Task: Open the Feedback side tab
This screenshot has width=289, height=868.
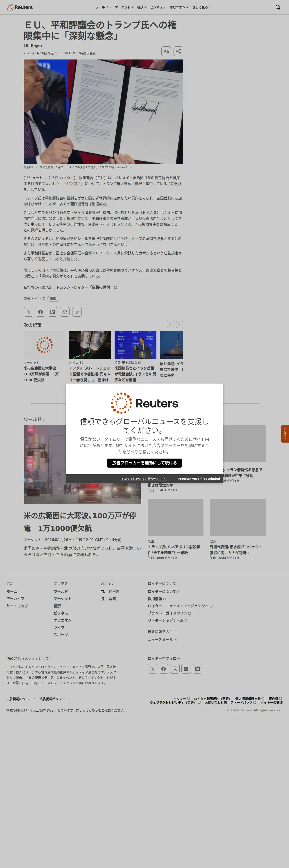Action: [285, 434]
